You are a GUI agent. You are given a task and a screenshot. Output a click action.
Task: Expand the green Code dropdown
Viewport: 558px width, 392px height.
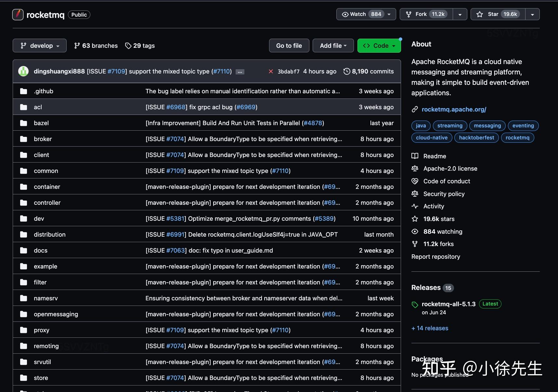pos(379,46)
